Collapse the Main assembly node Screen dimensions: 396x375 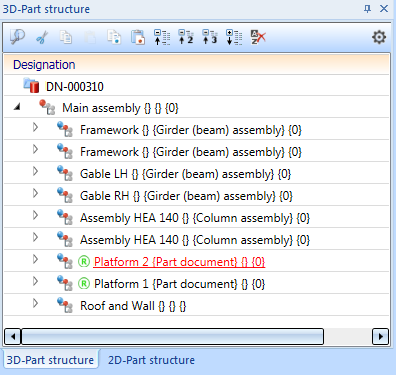click(17, 107)
